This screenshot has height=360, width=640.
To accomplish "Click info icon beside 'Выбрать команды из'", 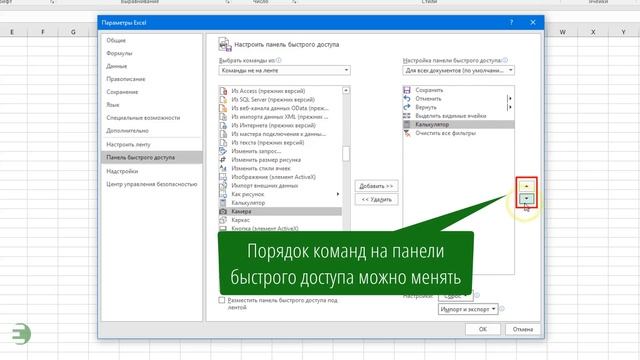I will (x=279, y=60).
